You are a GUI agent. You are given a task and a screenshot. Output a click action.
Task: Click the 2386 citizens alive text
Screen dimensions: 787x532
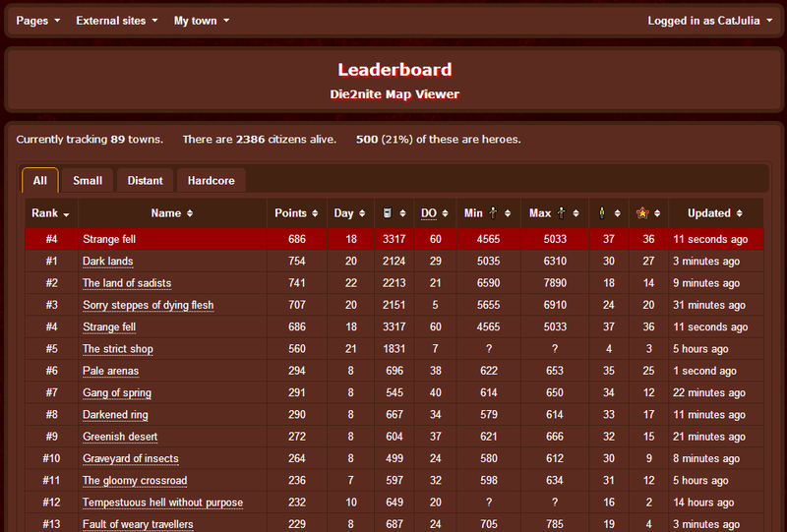click(x=260, y=140)
